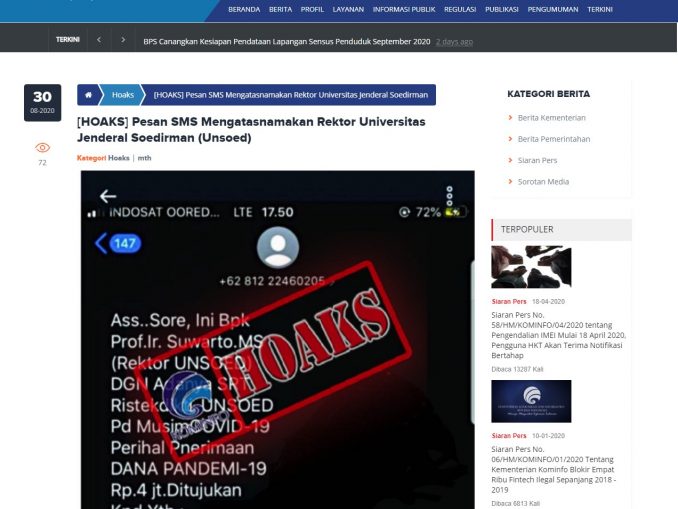The image size is (678, 509).
Task: Open the BERITA menu
Action: (281, 10)
